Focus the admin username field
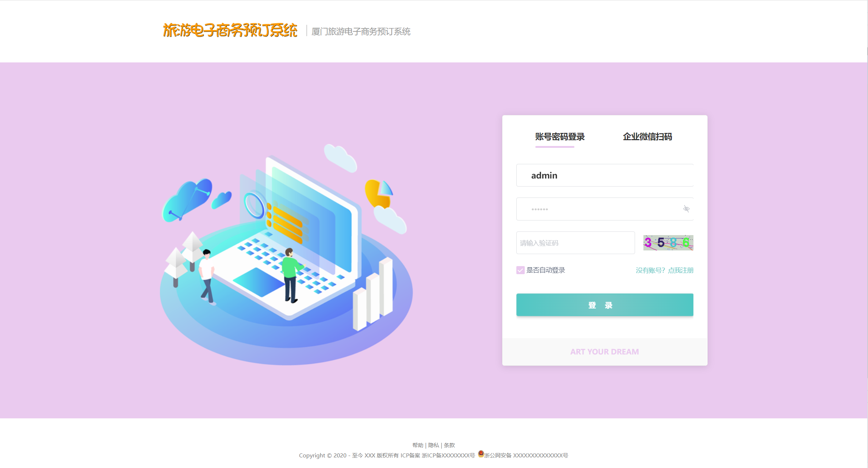This screenshot has width=868, height=468. click(x=605, y=175)
